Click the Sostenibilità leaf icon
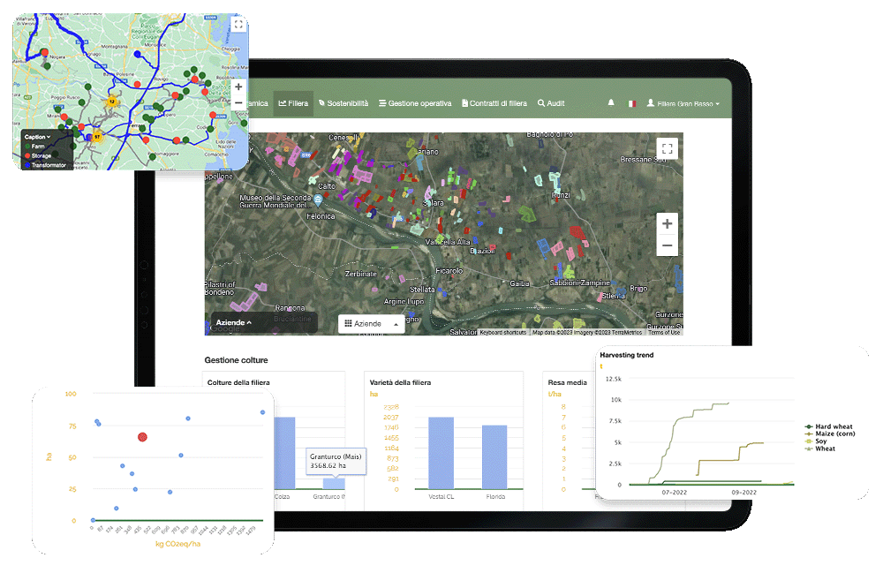 [x=321, y=102]
